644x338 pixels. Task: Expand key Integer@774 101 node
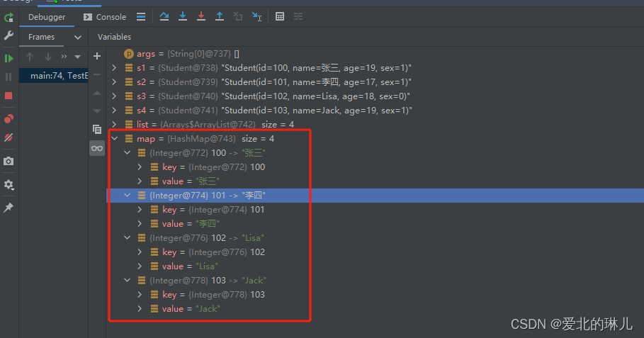click(x=140, y=210)
